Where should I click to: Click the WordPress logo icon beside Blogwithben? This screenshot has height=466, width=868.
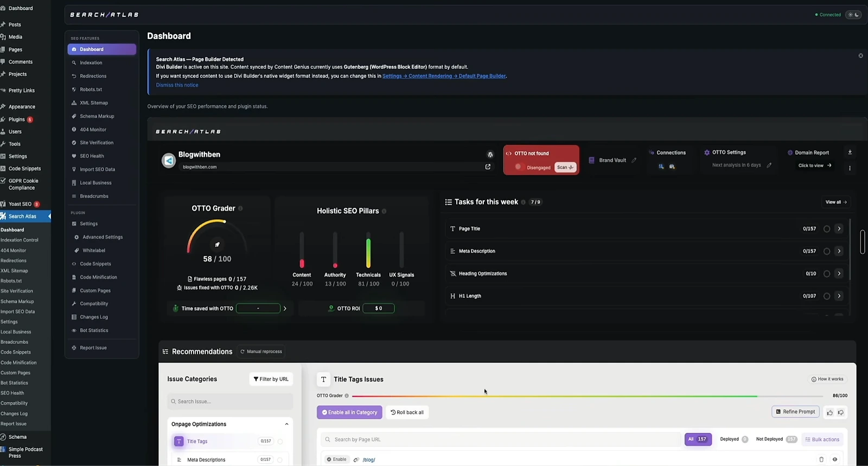pyautogui.click(x=490, y=155)
